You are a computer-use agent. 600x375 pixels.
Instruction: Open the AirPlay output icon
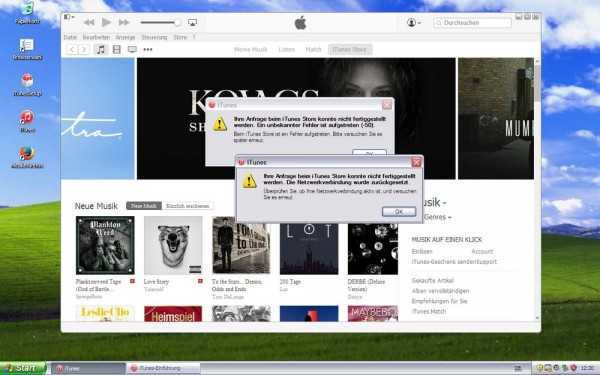tap(192, 23)
